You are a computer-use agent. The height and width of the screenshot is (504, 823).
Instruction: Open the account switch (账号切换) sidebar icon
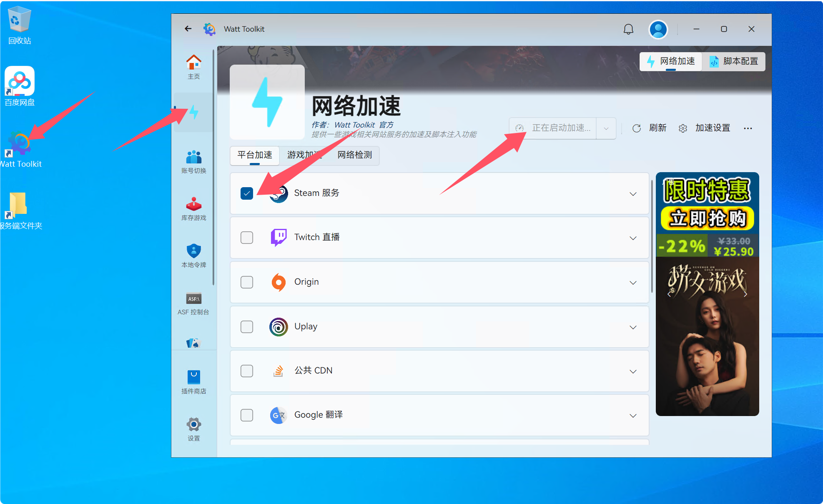[x=193, y=162]
